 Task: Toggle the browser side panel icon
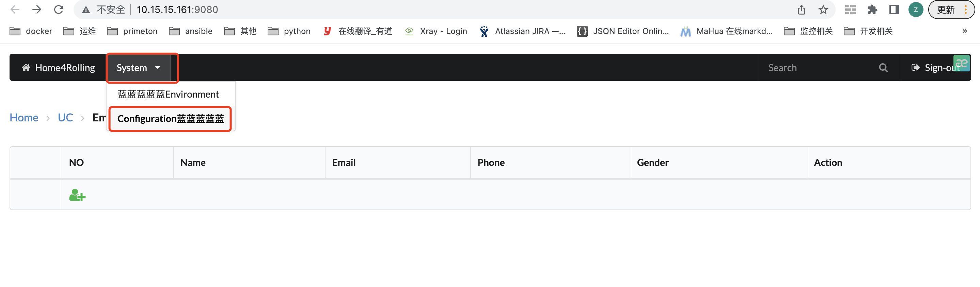click(894, 10)
